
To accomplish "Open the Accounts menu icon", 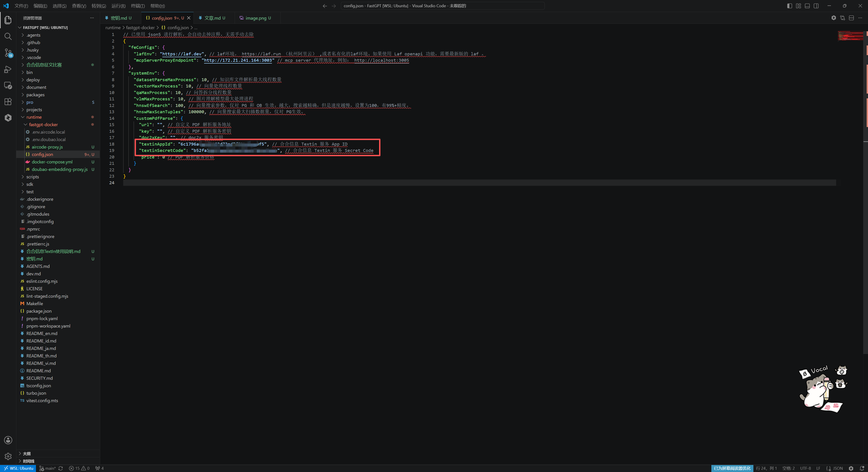I will click(8, 440).
